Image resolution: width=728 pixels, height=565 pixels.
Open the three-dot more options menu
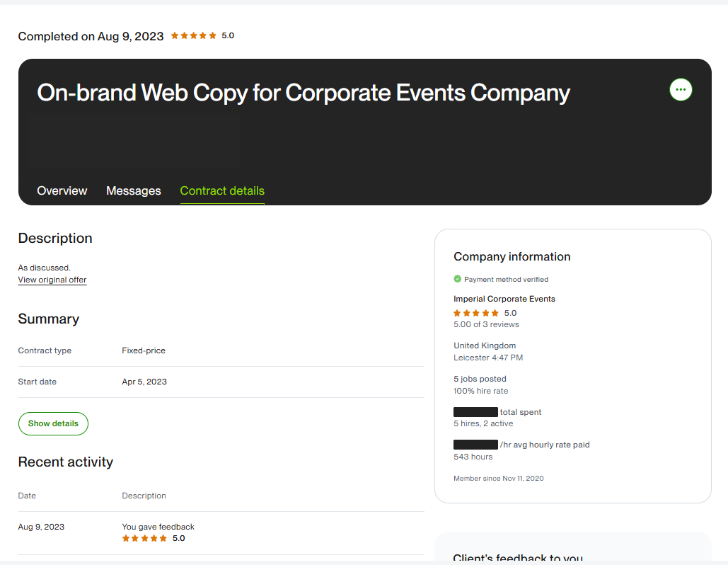pyautogui.click(x=681, y=90)
